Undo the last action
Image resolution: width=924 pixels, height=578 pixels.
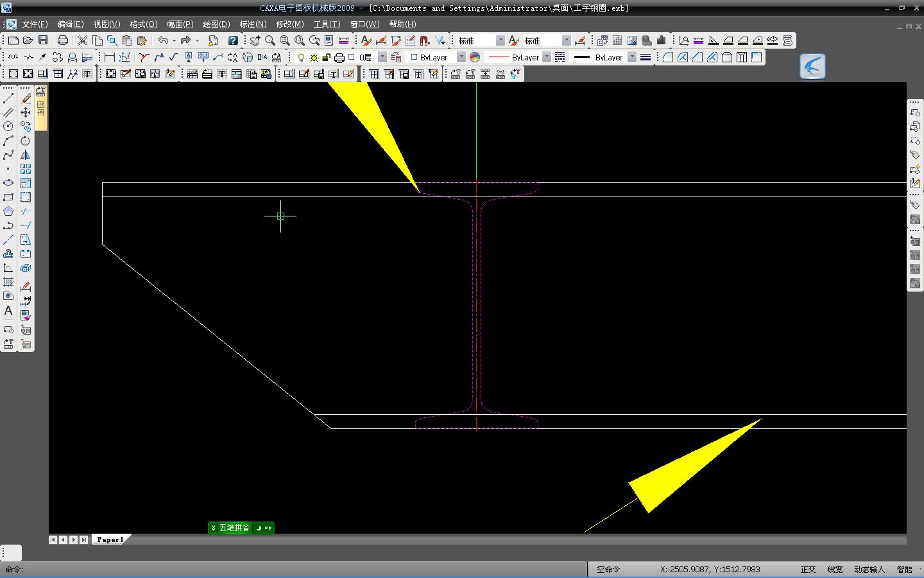(163, 40)
